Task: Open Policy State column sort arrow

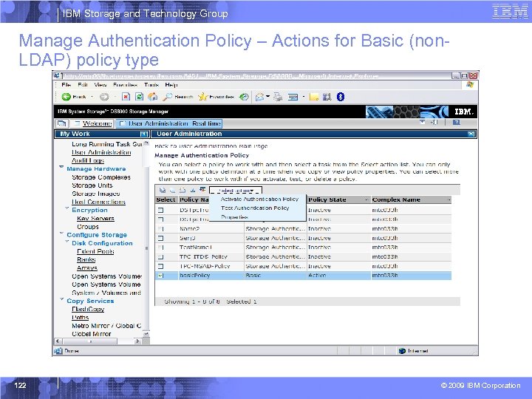Action: pos(366,199)
